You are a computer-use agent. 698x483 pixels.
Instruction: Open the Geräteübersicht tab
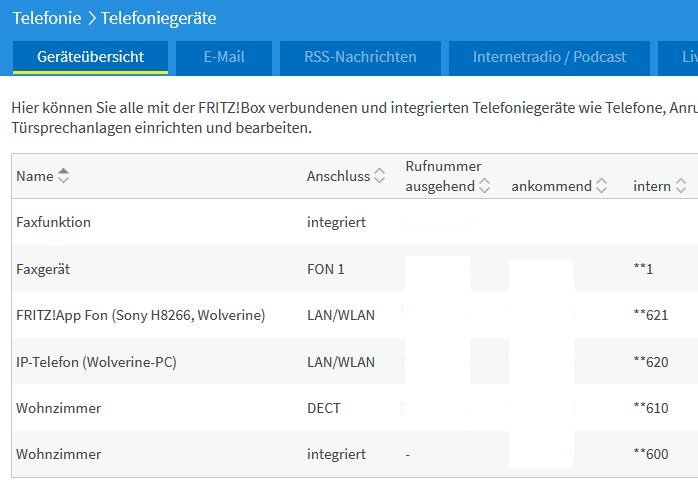pos(90,57)
